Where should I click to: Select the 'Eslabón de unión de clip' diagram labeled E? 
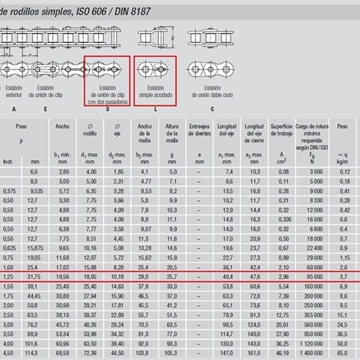[45, 70]
